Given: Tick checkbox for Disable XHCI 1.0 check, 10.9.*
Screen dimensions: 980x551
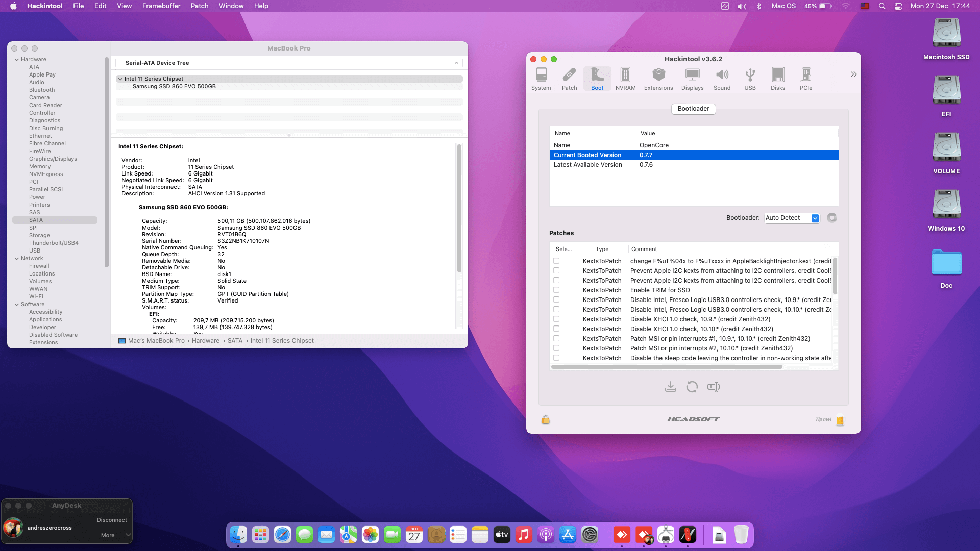Looking at the screenshot, I should [556, 319].
